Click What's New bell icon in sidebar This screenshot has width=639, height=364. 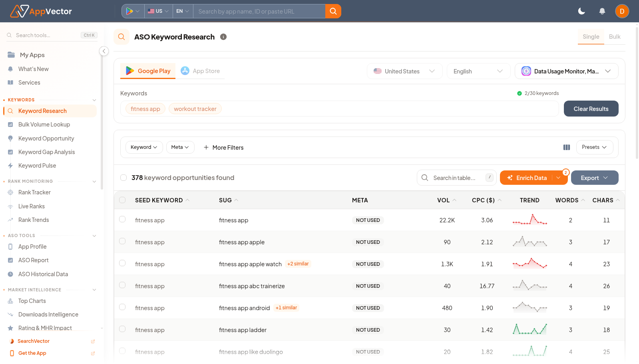point(10,69)
